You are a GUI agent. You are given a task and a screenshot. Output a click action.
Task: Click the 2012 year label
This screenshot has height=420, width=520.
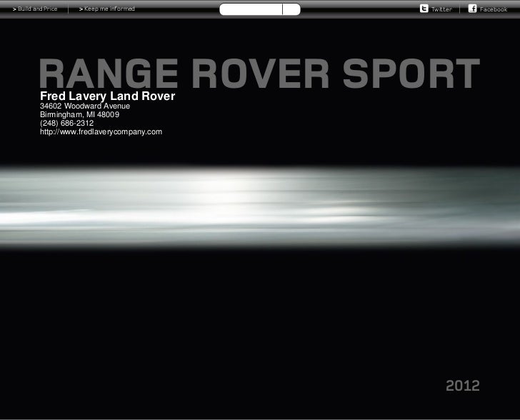pos(463,386)
